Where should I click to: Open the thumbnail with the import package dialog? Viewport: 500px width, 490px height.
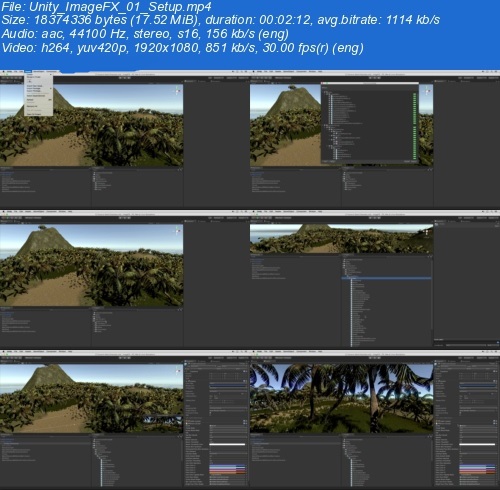tap(375, 139)
